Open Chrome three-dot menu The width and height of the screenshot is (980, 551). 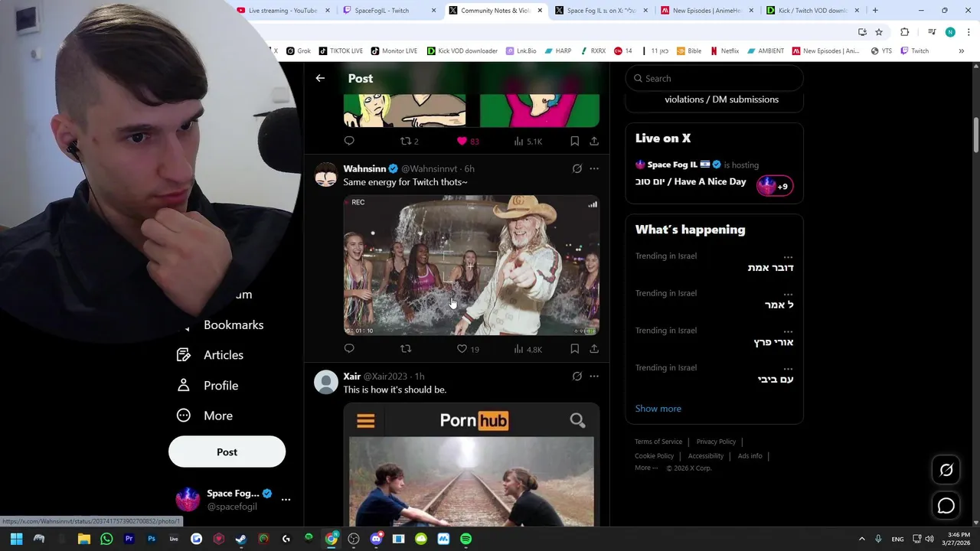click(969, 32)
